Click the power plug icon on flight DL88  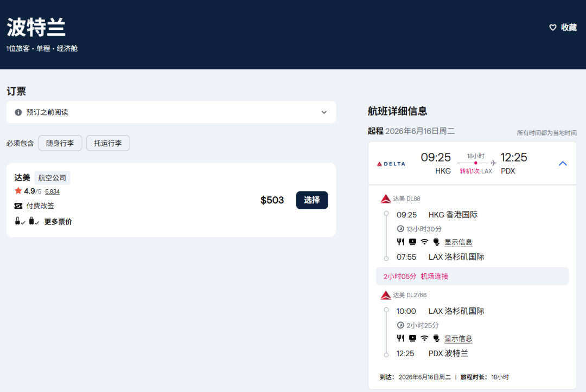[436, 242]
